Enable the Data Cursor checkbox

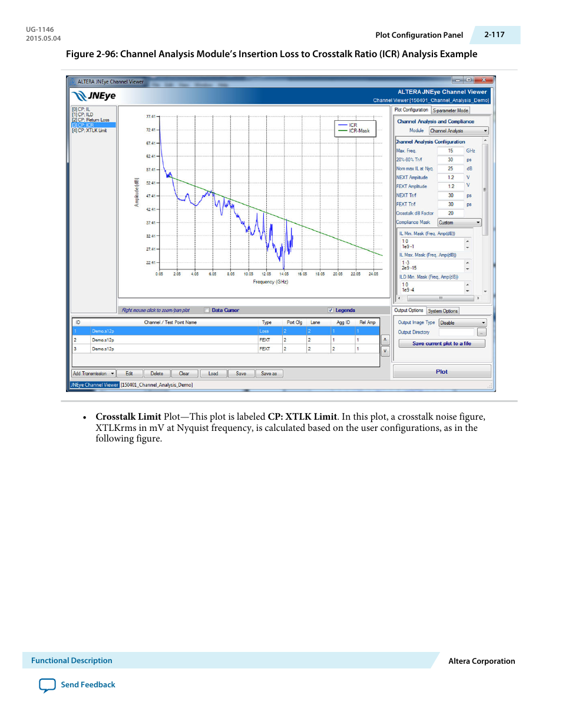point(207,310)
